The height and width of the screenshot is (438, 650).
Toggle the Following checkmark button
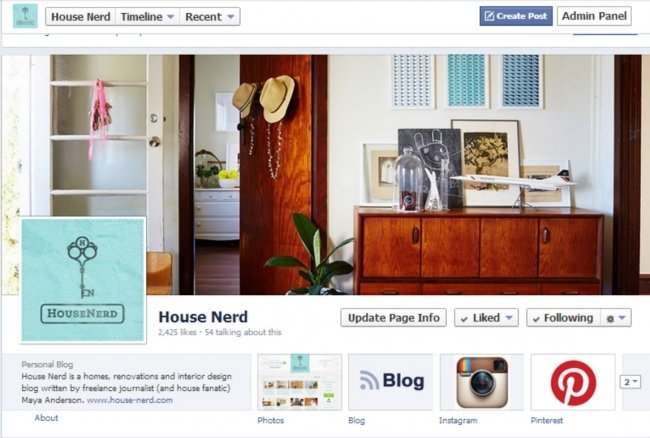pyautogui.click(x=563, y=318)
